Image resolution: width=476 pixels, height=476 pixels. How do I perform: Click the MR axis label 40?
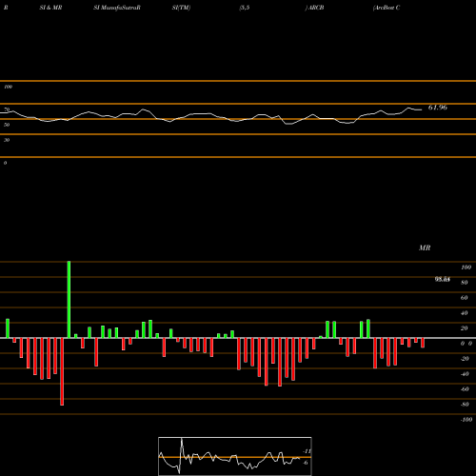pyautogui.click(x=465, y=313)
